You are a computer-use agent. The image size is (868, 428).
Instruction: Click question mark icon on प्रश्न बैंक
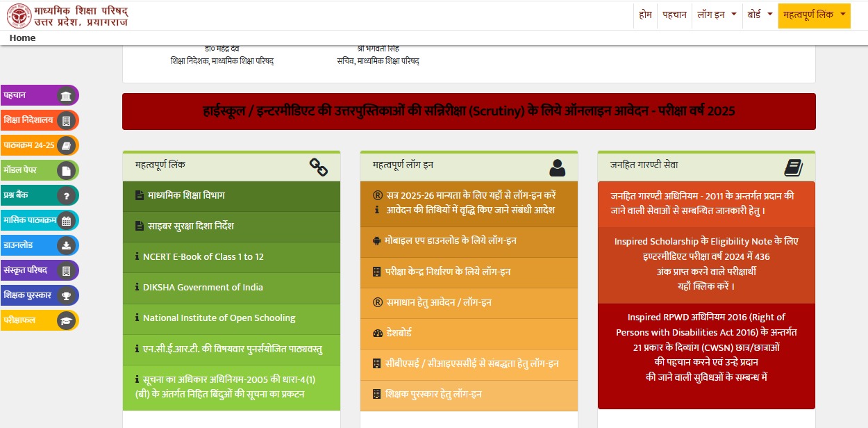66,196
